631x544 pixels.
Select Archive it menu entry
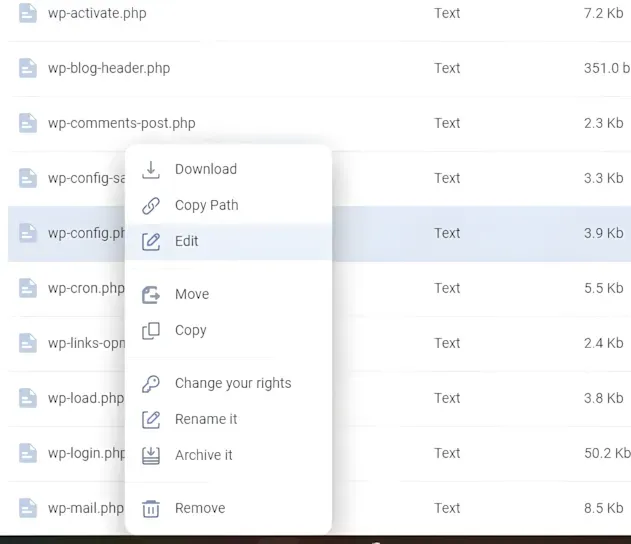tap(228, 455)
